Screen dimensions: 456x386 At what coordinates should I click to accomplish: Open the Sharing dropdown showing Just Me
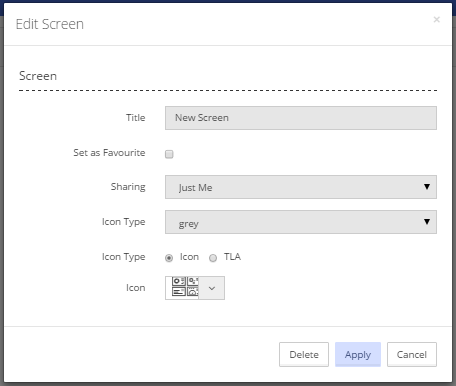(301, 187)
